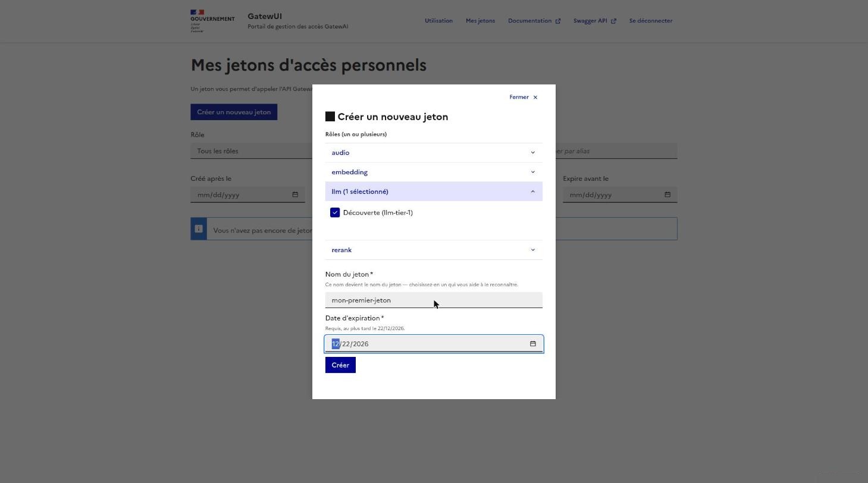The image size is (868, 483).
Task: Expand the rerank roles section
Action: click(434, 250)
